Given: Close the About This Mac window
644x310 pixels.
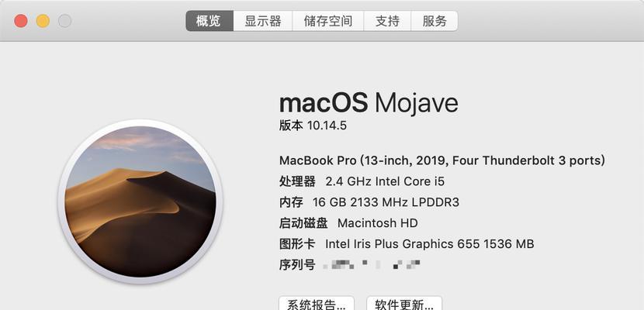Looking at the screenshot, I should click(x=21, y=21).
